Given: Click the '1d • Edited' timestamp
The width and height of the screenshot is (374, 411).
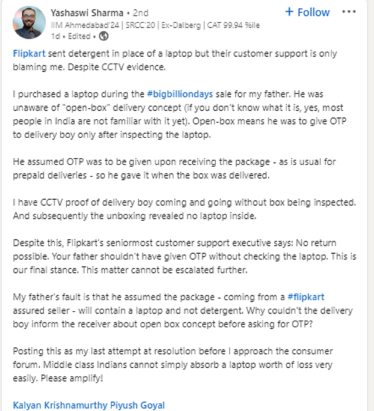Looking at the screenshot, I should [x=71, y=36].
